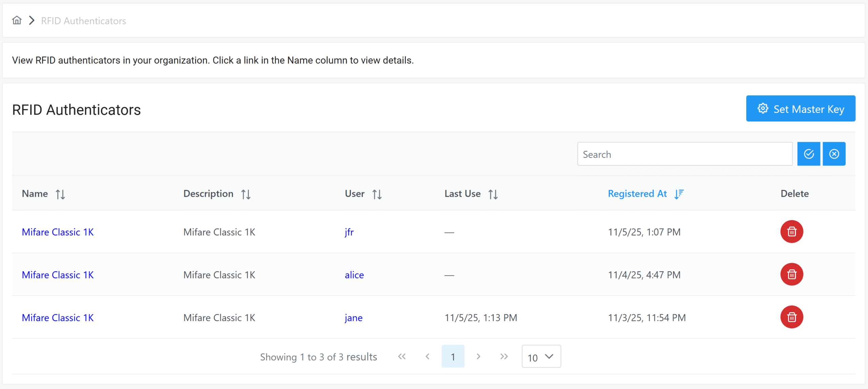Sort table by Name column

pos(60,194)
